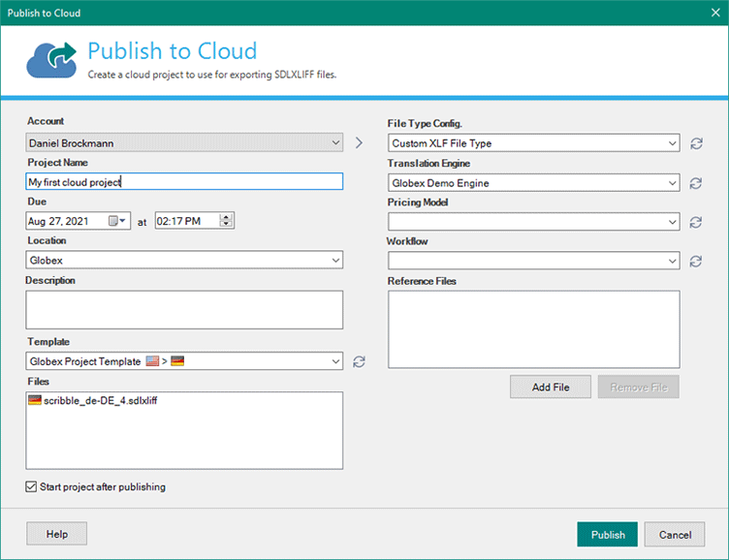The height and width of the screenshot is (560, 729).
Task: Open the Due date calendar picker
Action: (x=117, y=221)
